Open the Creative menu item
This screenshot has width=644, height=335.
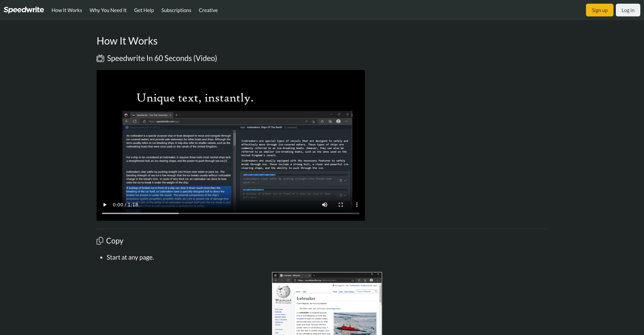(208, 10)
